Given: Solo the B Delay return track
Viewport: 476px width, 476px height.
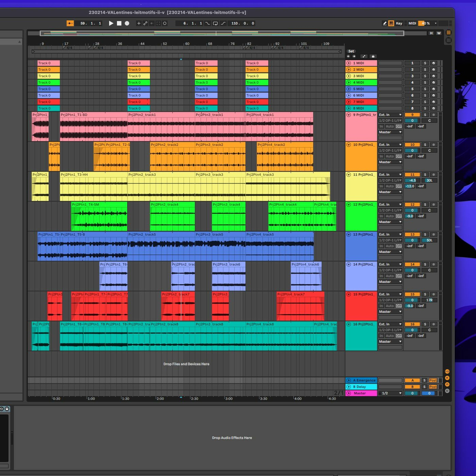Looking at the screenshot, I should coord(424,387).
